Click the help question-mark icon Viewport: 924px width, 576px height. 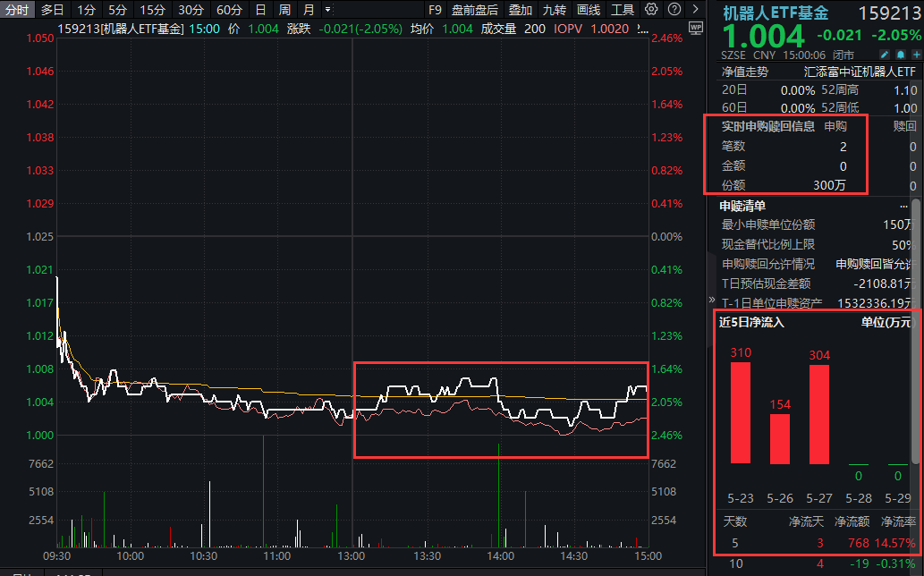click(x=674, y=9)
